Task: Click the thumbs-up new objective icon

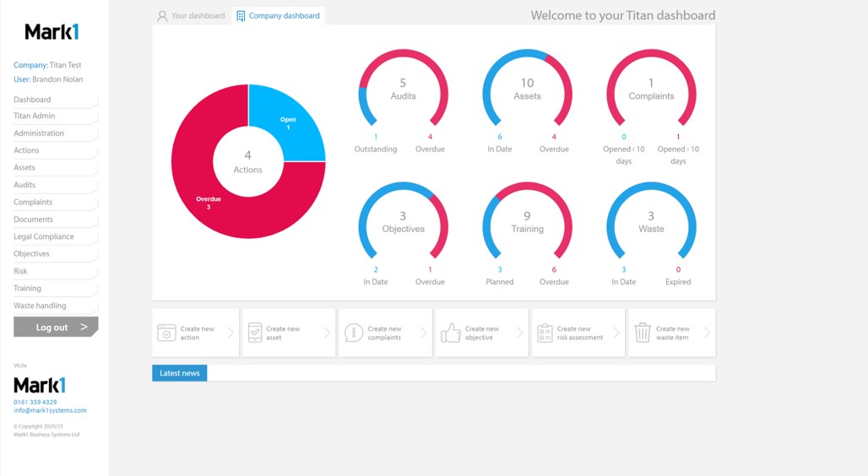Action: pos(451,333)
